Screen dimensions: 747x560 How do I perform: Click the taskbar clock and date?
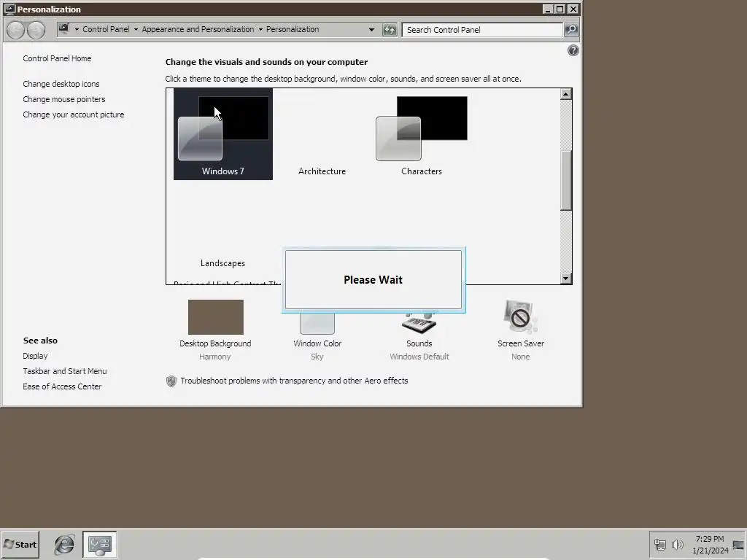tap(710, 545)
